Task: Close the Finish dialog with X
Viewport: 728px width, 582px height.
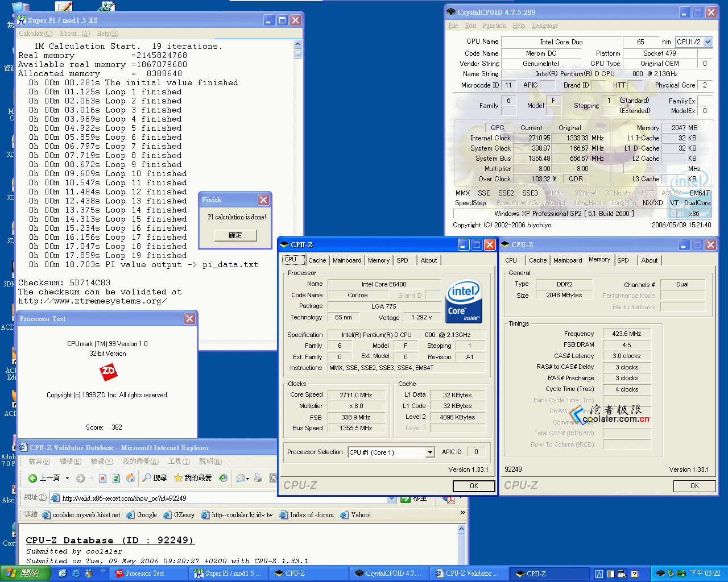Action: tap(263, 200)
